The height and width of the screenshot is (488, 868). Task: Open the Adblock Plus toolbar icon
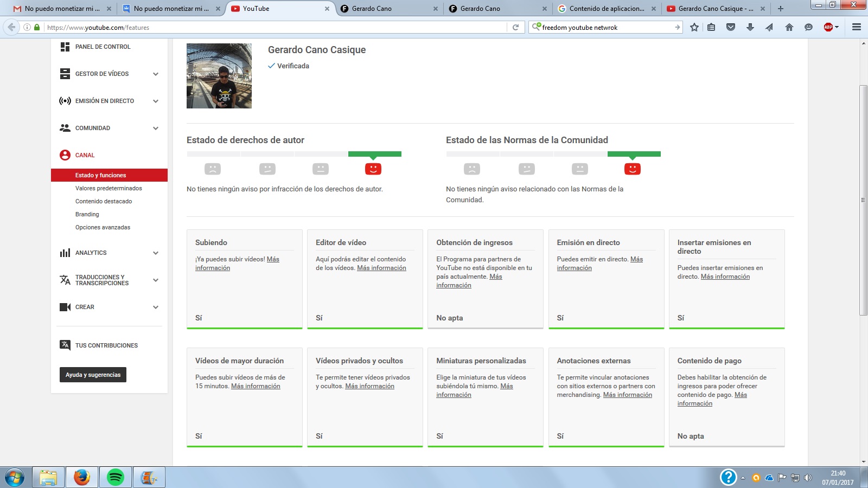828,27
